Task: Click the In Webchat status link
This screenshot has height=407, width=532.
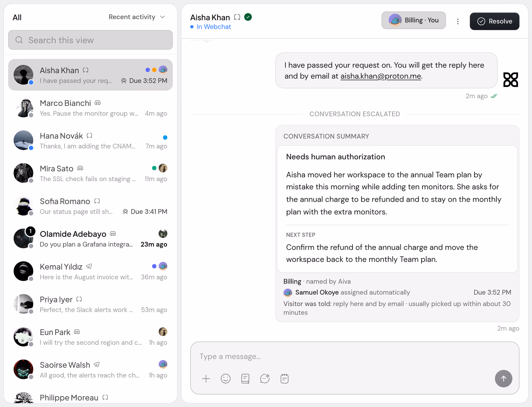Action: pos(214,27)
